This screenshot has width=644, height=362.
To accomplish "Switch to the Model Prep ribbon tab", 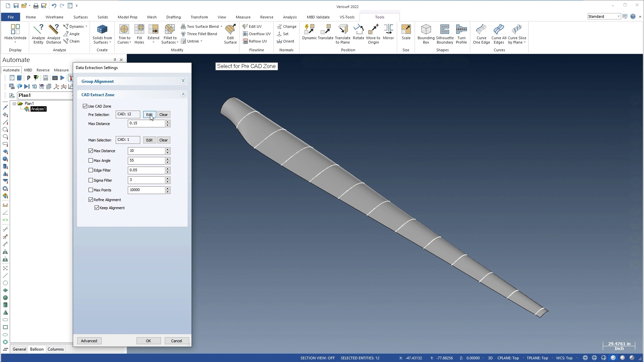I will click(x=127, y=17).
